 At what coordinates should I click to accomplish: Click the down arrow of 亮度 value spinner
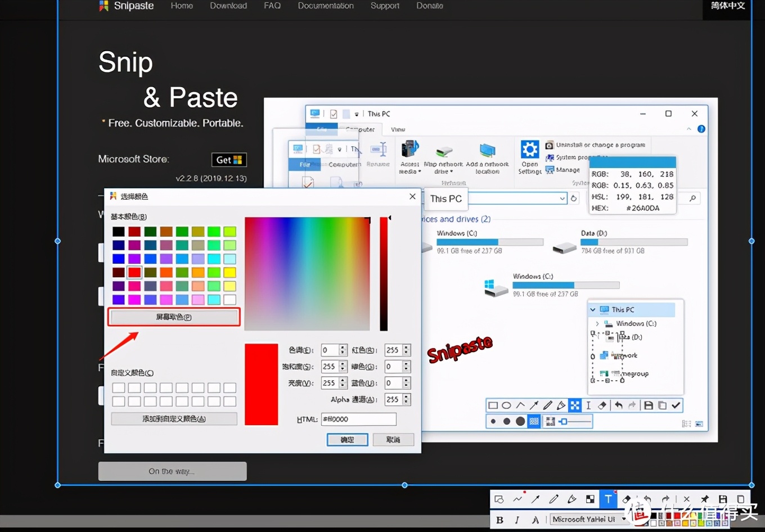pyautogui.click(x=343, y=386)
